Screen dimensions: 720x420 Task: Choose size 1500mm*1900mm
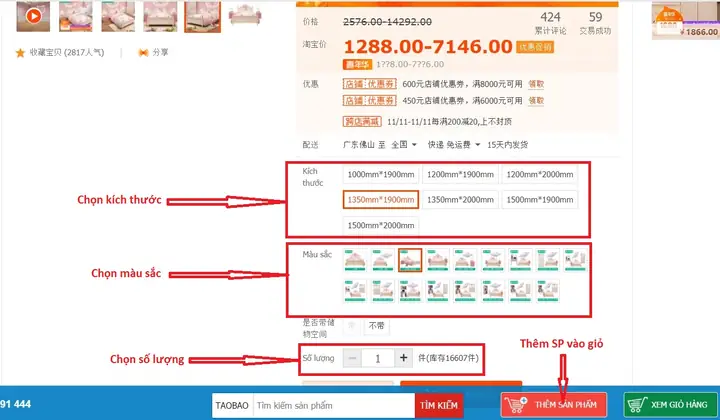pyautogui.click(x=540, y=200)
